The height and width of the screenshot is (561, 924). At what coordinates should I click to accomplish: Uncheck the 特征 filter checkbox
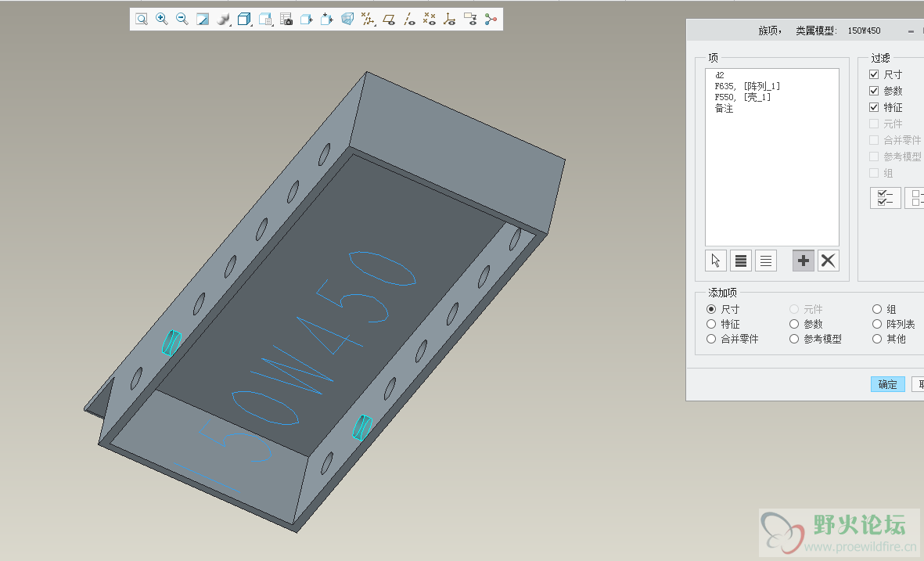tap(874, 107)
